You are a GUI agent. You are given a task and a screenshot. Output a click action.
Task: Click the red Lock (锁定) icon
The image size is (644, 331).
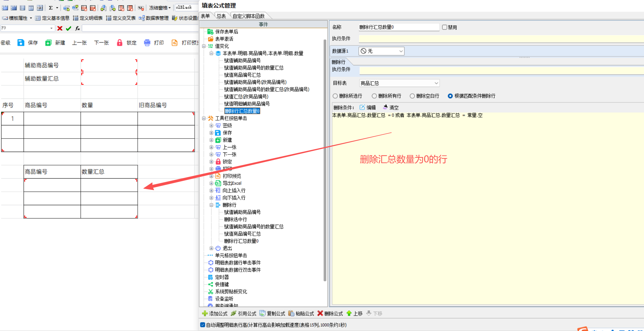click(119, 43)
